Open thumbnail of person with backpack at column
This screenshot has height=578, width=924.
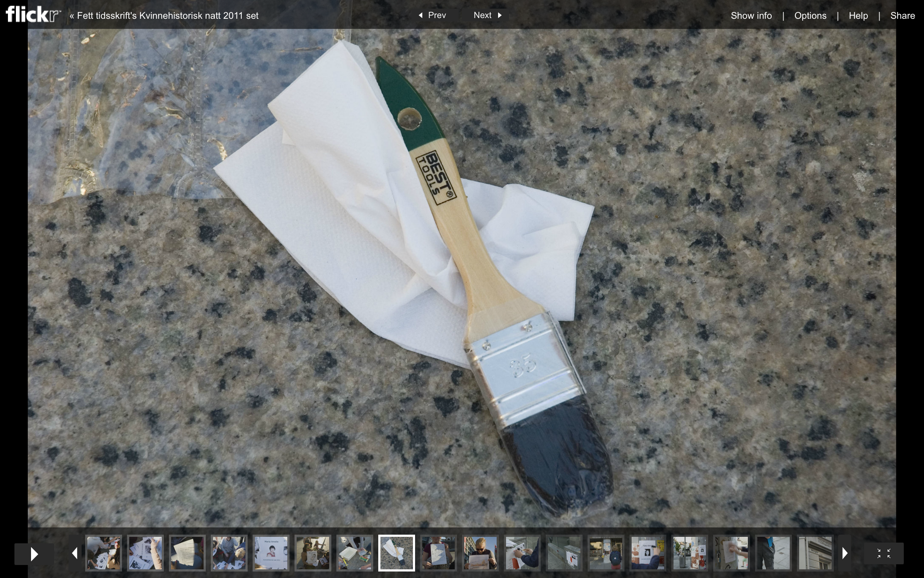coord(606,553)
